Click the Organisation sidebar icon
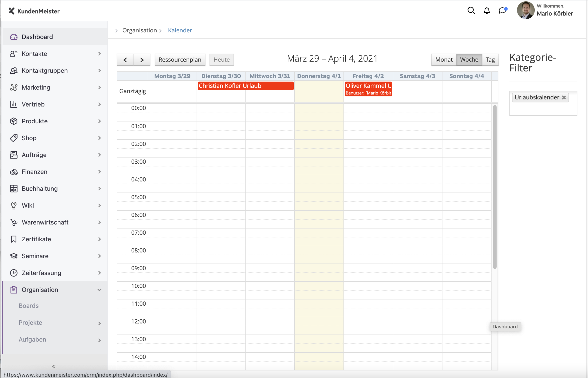Screen dimensions: 588x378 pos(13,289)
